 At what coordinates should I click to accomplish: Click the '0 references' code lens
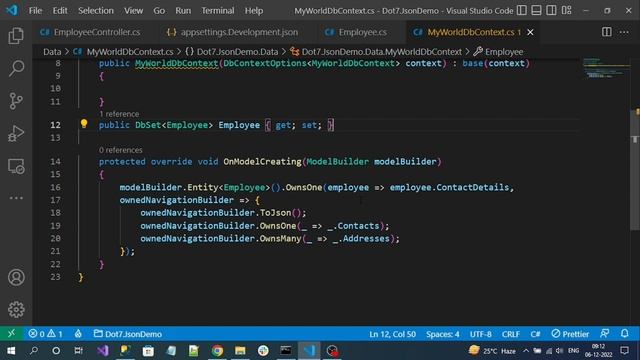pos(121,150)
